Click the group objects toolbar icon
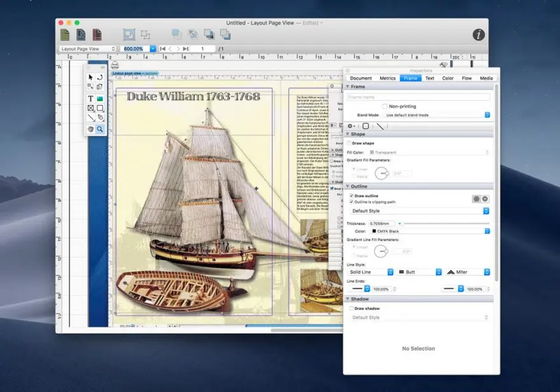 pos(129,34)
